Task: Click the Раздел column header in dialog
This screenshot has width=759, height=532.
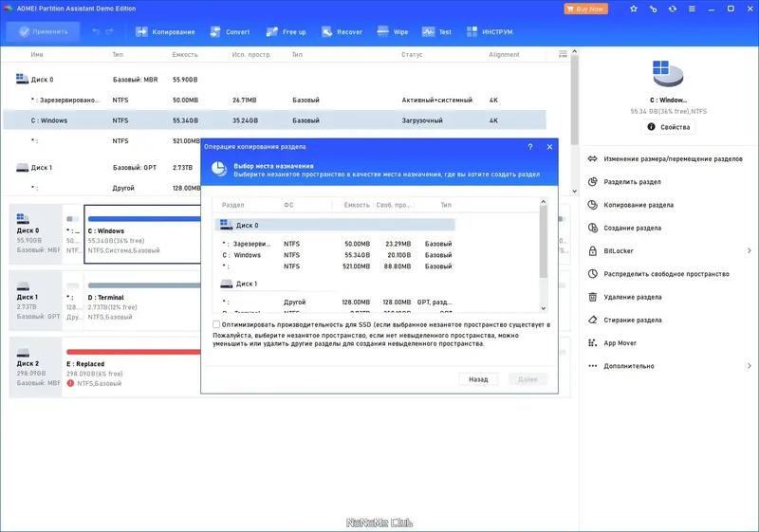Action: 232,205
